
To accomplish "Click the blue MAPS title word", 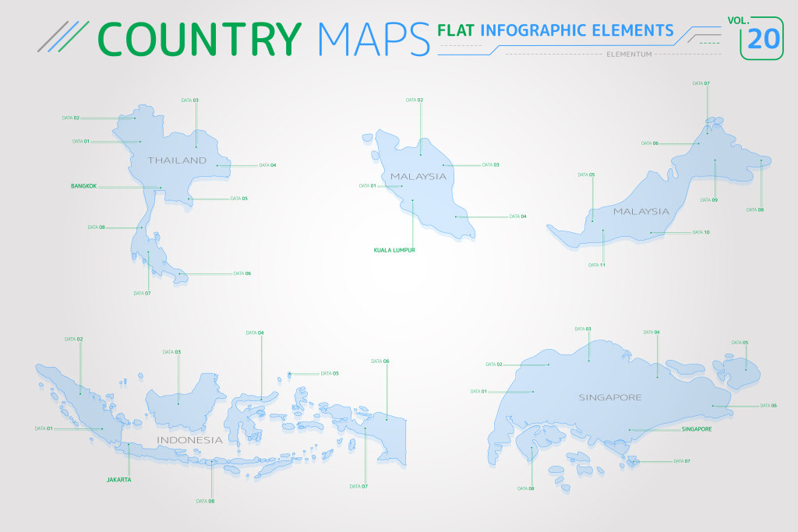I will 374,38.
